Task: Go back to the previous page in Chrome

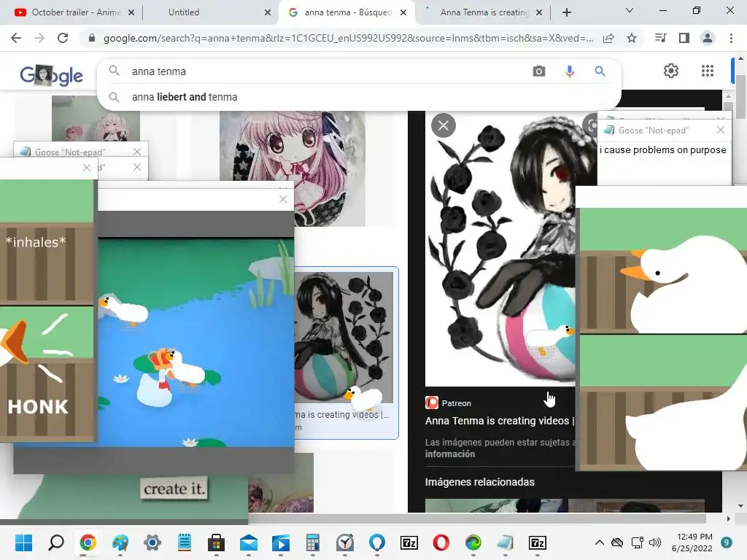Action: 16,38
